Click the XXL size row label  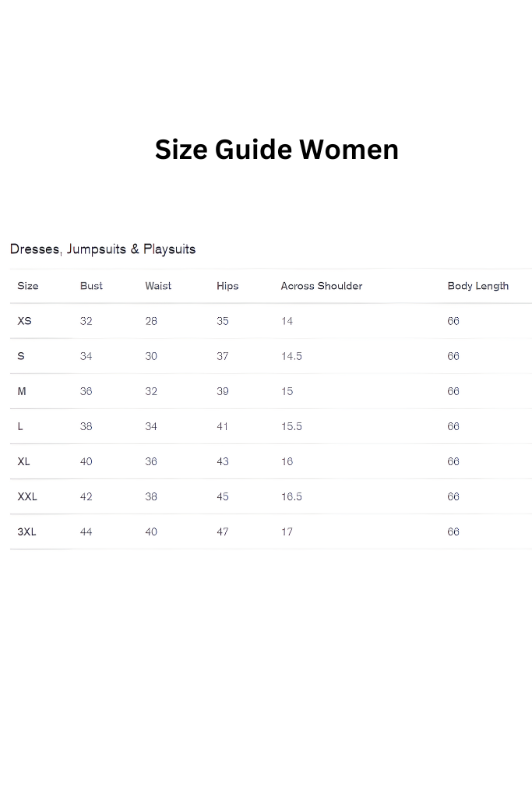27,496
